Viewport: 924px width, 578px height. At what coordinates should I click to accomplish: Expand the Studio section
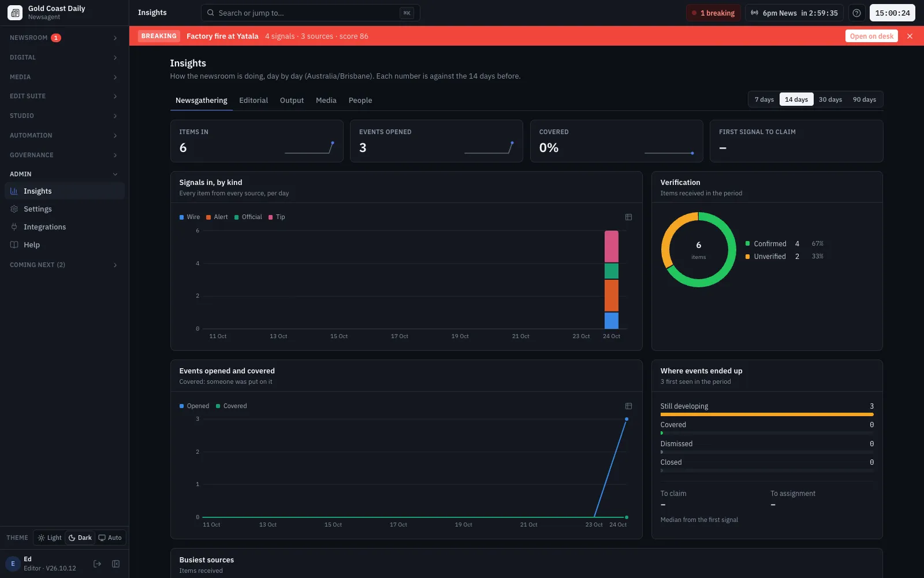click(x=65, y=116)
